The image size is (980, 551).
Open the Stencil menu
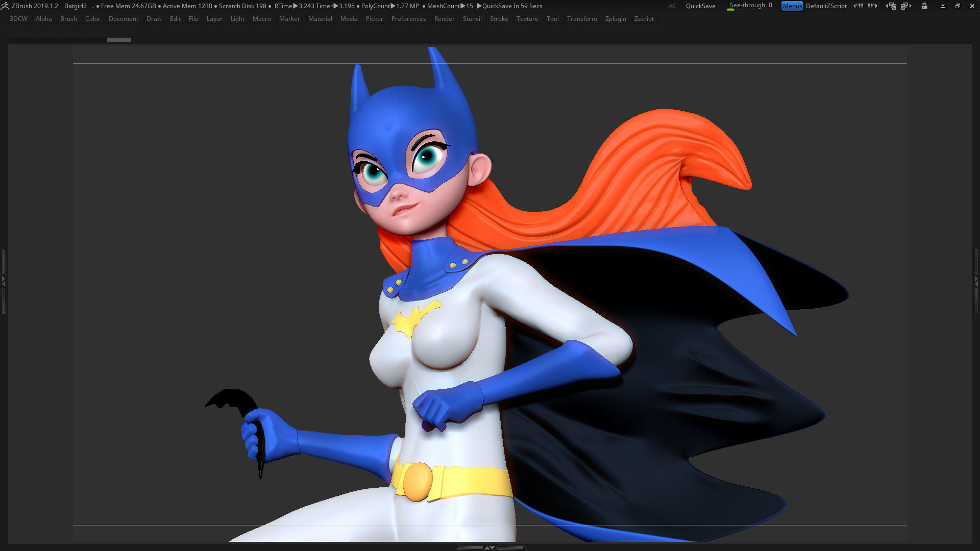pyautogui.click(x=472, y=19)
